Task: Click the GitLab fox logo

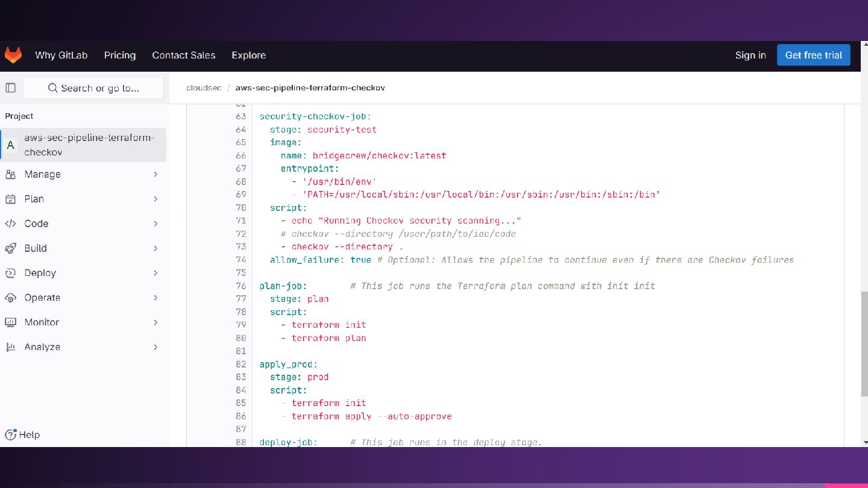Action: coord(13,55)
